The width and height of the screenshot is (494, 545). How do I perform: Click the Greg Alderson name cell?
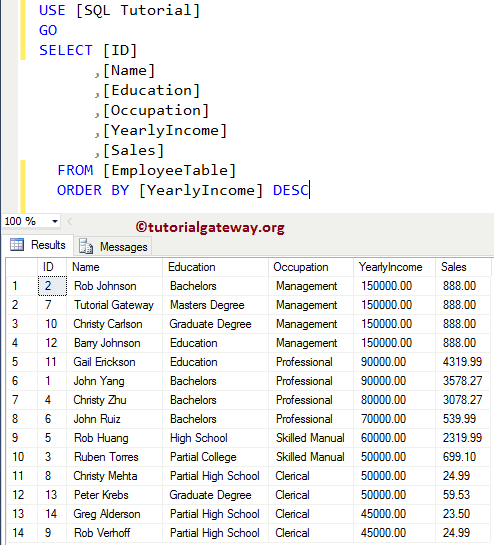[x=114, y=514]
